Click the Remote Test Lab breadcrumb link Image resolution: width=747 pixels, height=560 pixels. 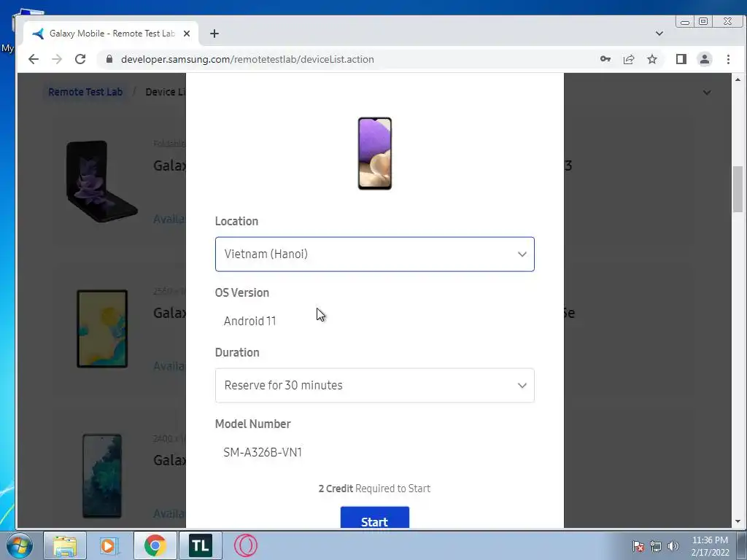[x=85, y=92]
